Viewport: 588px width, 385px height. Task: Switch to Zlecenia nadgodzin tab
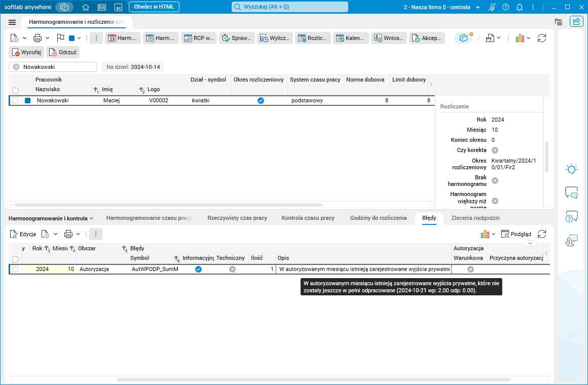tap(475, 218)
